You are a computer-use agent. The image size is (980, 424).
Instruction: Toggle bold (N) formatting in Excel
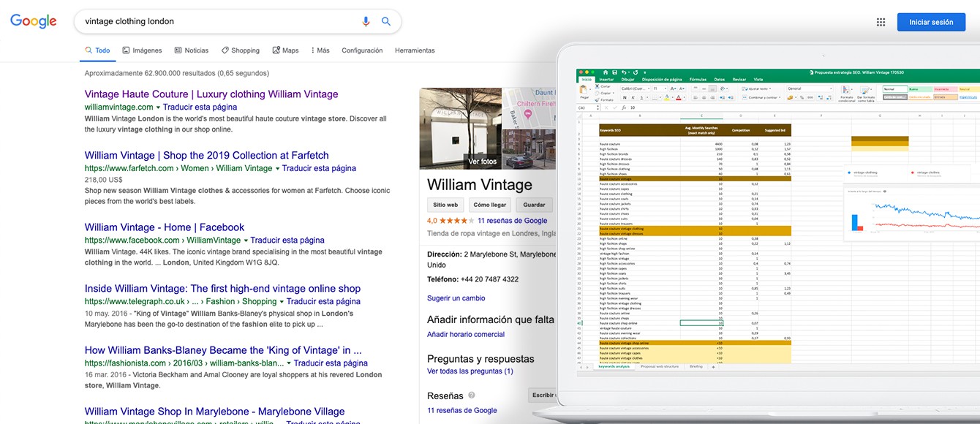point(623,97)
